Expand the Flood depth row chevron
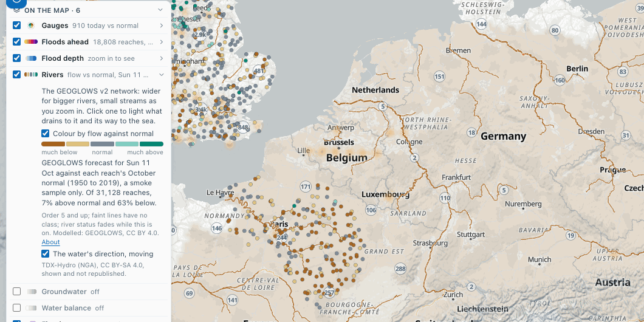Screen dimensions: 644x322 [162, 58]
